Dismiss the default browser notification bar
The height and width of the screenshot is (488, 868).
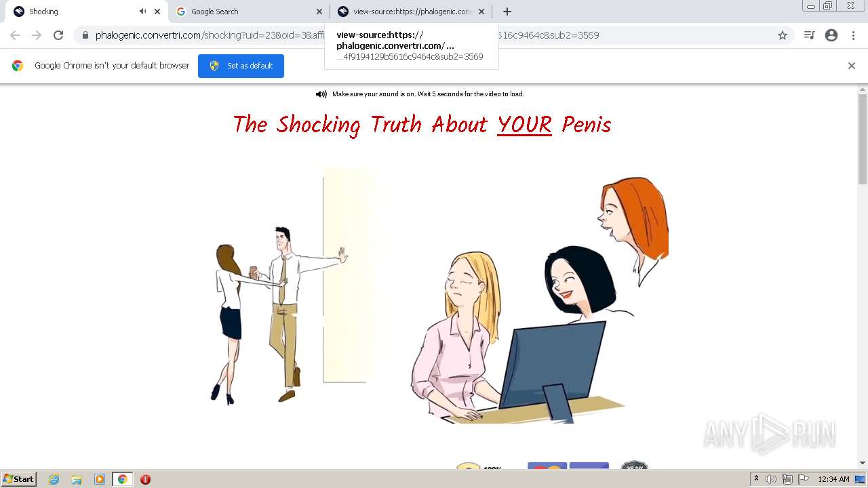click(852, 66)
